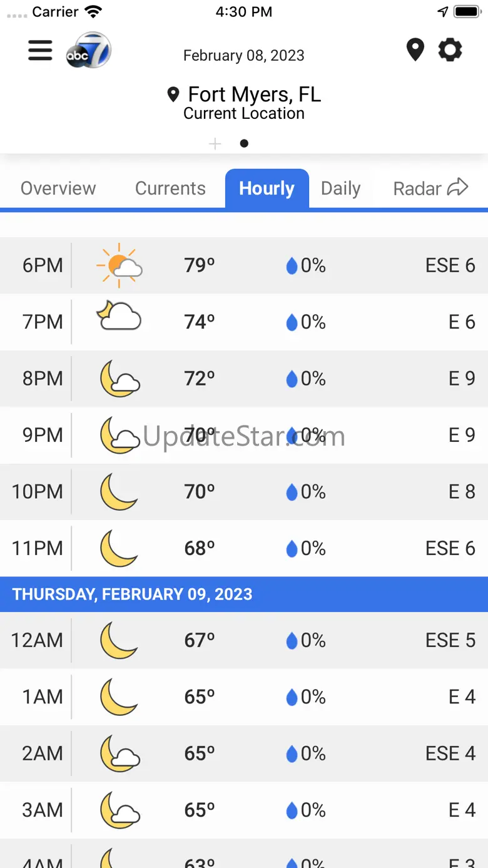Open the Daily forecast tab
Viewport: 488px width, 868px height.
340,188
